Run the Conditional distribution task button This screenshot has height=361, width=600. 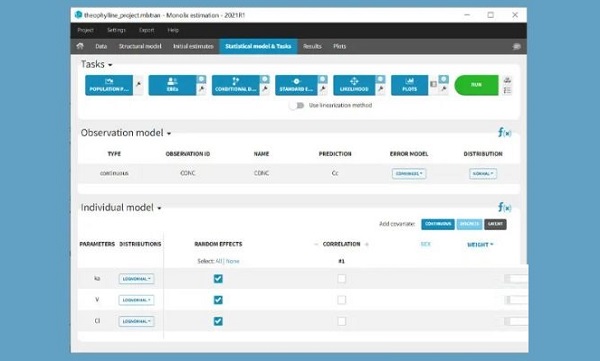click(235, 85)
